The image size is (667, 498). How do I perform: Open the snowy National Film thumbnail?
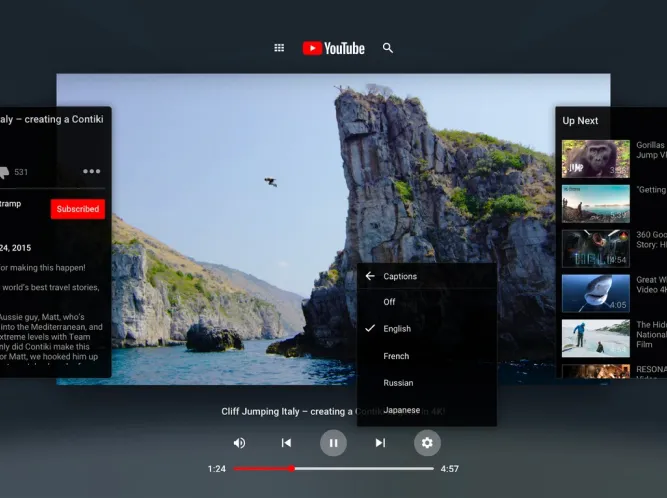[x=596, y=338]
